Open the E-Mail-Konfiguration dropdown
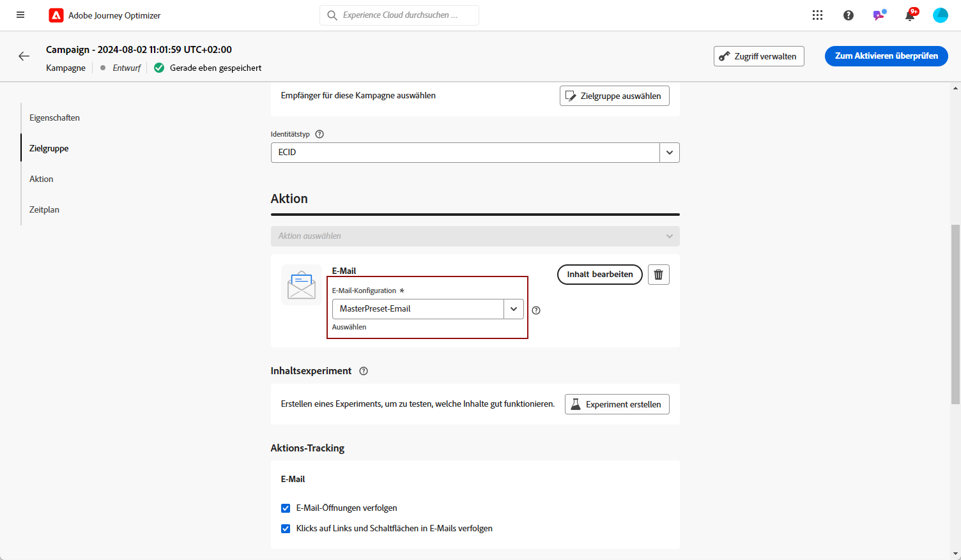The height and width of the screenshot is (560, 961). tap(513, 309)
